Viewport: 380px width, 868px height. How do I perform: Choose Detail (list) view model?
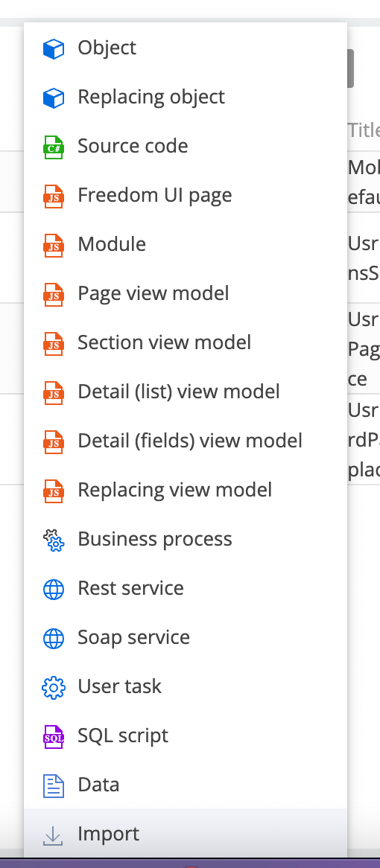tap(186, 392)
